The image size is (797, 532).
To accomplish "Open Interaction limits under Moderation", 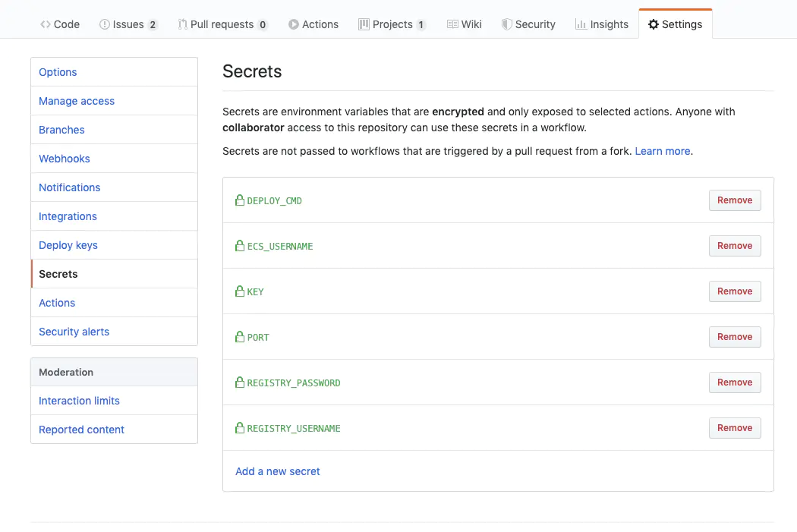I will click(x=79, y=401).
